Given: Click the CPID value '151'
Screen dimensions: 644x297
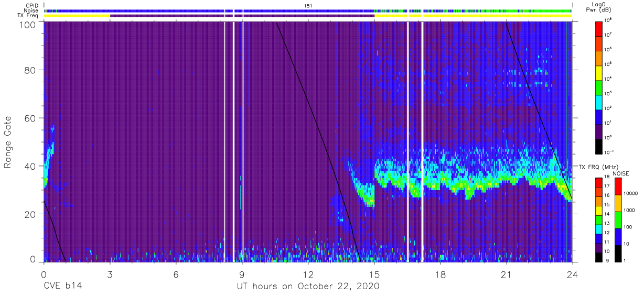Looking at the screenshot, I should pyautogui.click(x=308, y=5).
